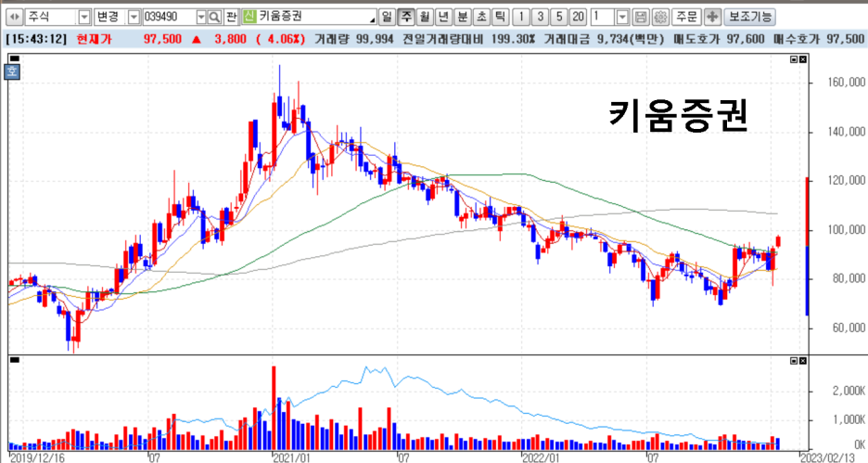Switch chart to monthly 월 period
Viewport: 868px width, 463px height.
(425, 18)
